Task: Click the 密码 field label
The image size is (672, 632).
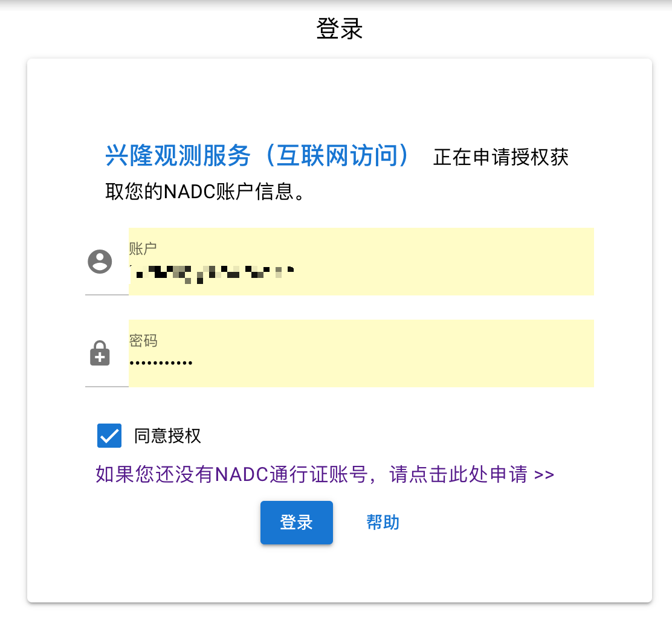Action: pos(143,341)
